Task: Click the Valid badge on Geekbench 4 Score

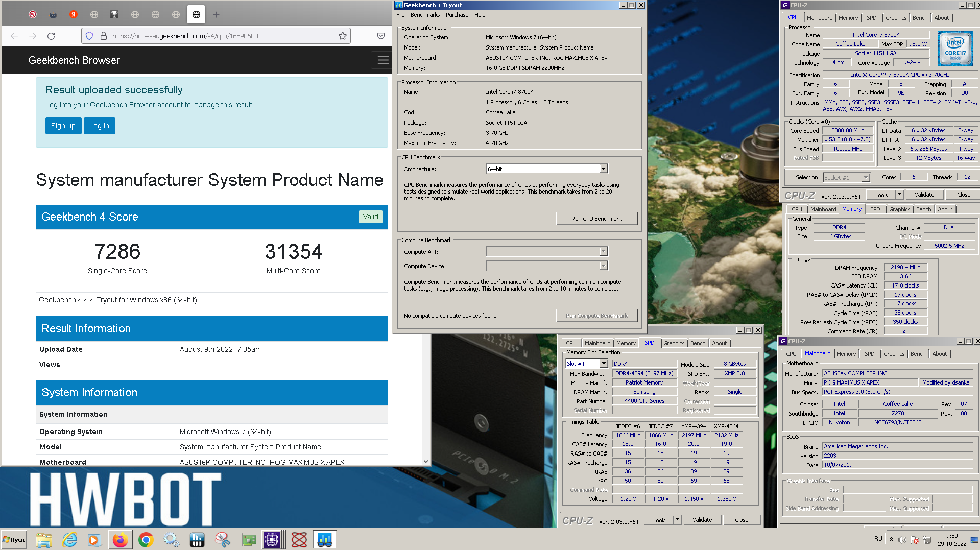Action: point(370,217)
